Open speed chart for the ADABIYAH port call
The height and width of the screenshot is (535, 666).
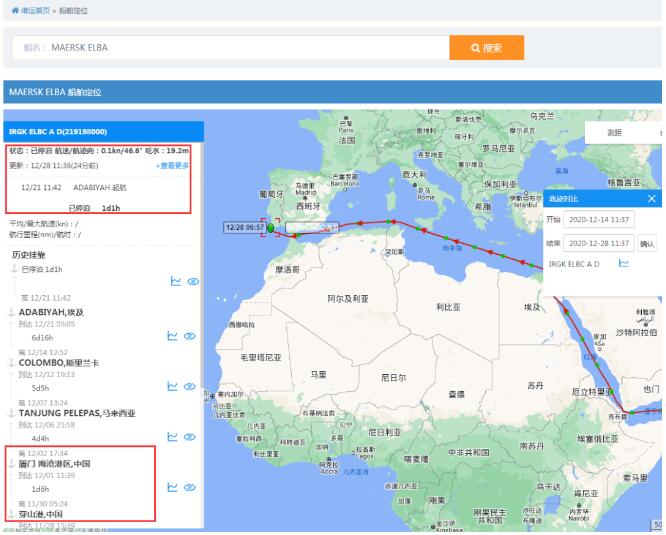172,336
